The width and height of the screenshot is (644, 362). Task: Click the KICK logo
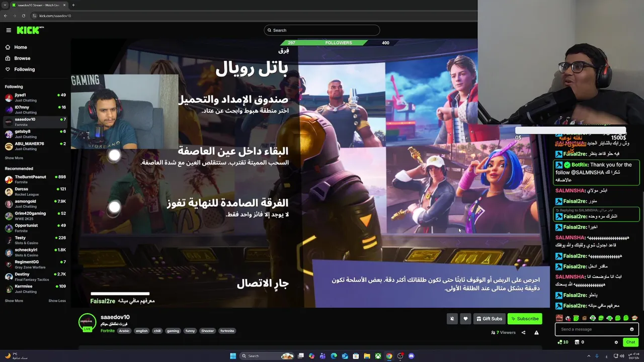point(30,30)
